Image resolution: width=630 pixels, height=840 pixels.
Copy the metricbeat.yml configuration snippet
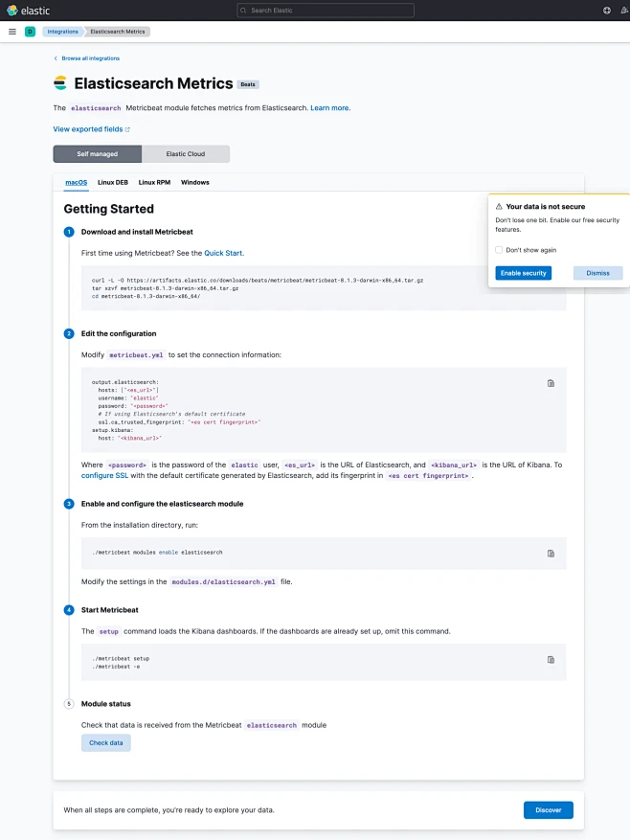coord(551,383)
